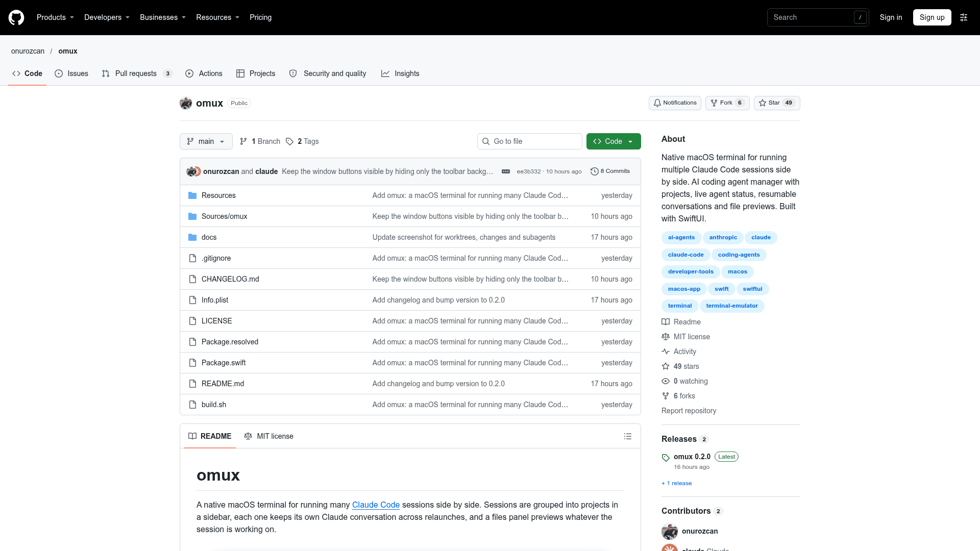Click the commit details ellipsis icon
This screenshot has height=551, width=980.
pyautogui.click(x=506, y=171)
